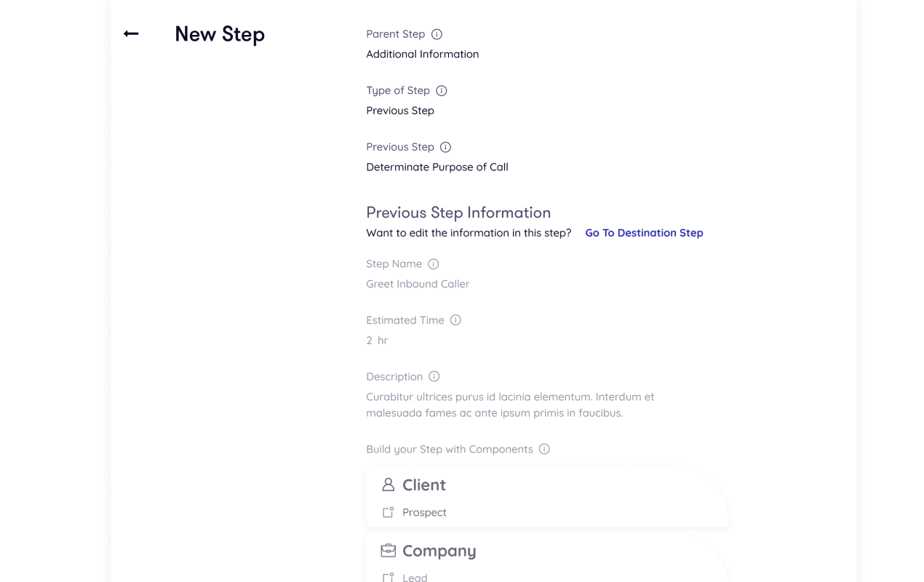Show info for Estimated Time field
The width and height of the screenshot is (924, 582).
click(455, 320)
